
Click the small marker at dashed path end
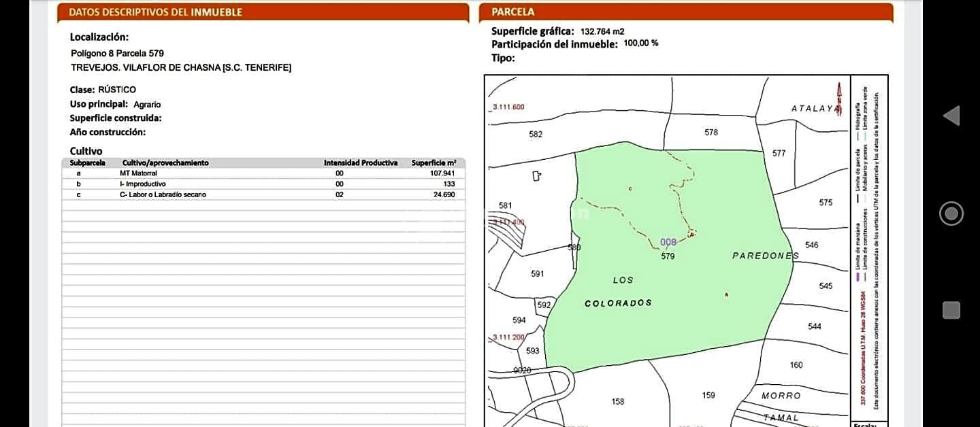(x=691, y=235)
